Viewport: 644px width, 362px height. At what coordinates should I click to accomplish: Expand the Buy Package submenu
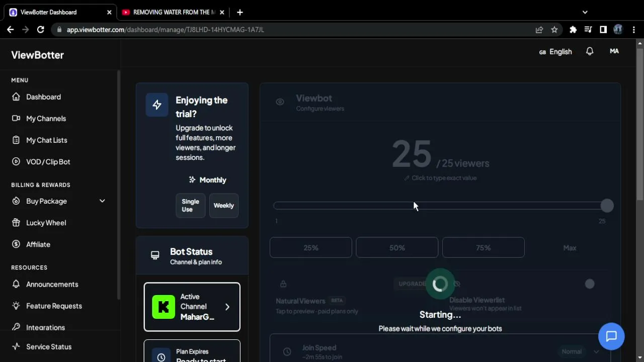58,201
